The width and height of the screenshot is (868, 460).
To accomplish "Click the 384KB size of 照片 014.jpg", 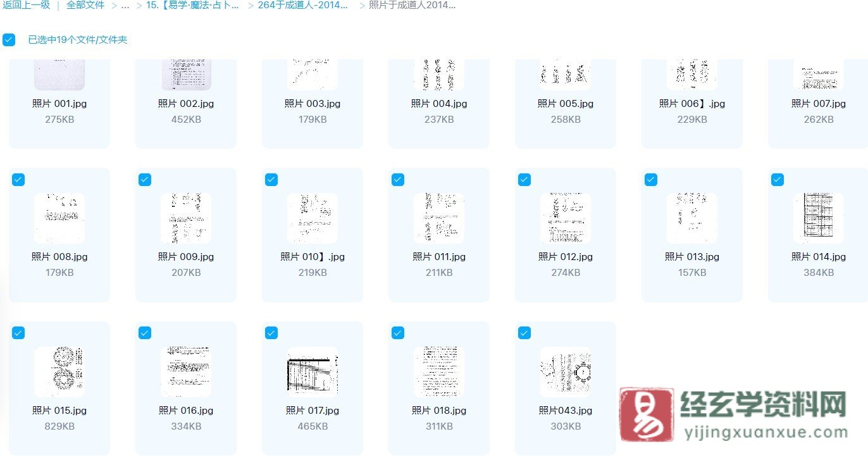I will tap(819, 273).
